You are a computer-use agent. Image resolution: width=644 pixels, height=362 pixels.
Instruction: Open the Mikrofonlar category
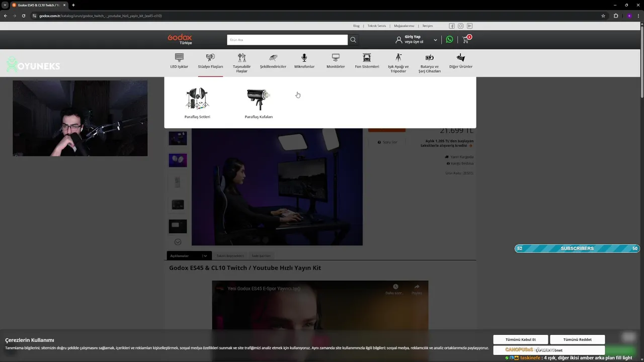[304, 61]
